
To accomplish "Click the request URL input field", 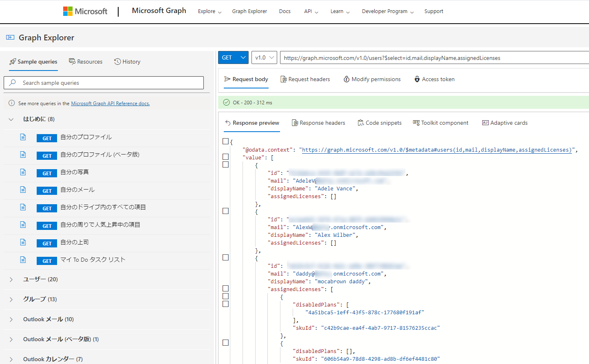I will click(435, 58).
